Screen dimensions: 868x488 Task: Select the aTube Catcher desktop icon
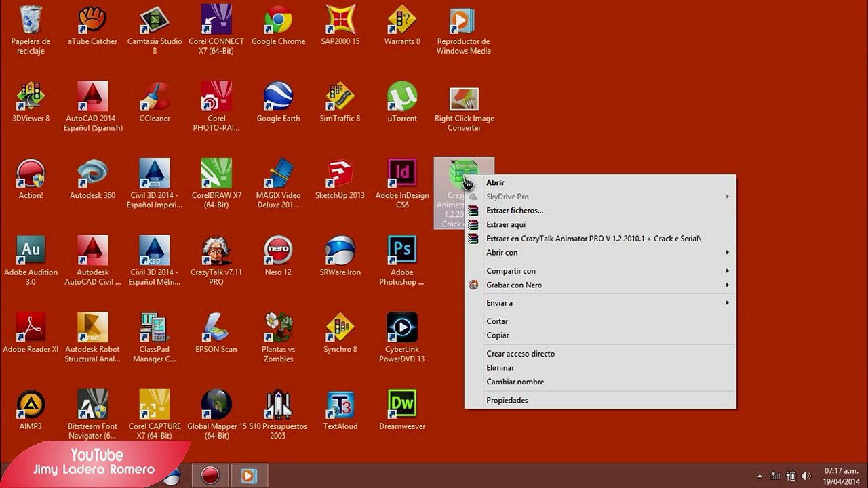click(92, 26)
